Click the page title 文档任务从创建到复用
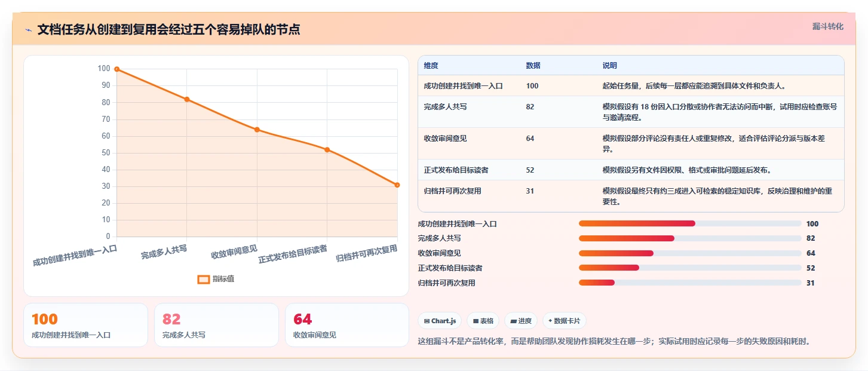The height and width of the screenshot is (371, 868). [x=169, y=30]
